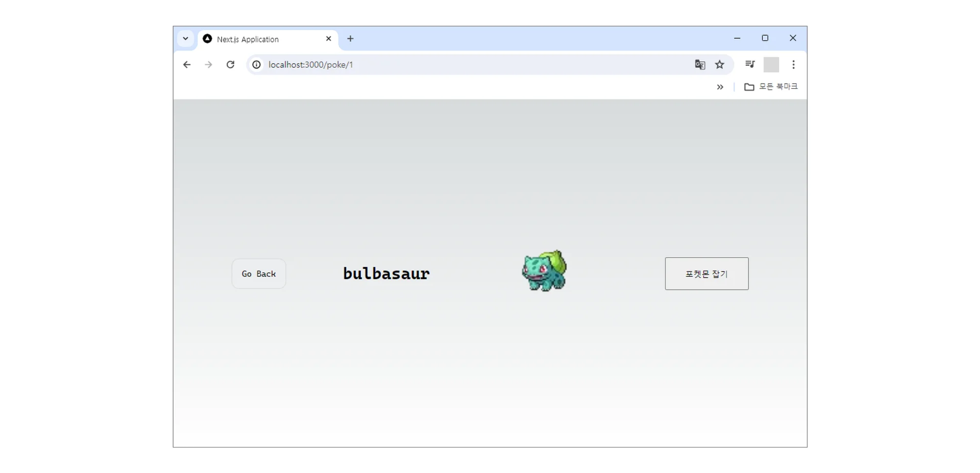Minimize the Chrome window
The height and width of the screenshot is (473, 980).
(737, 38)
